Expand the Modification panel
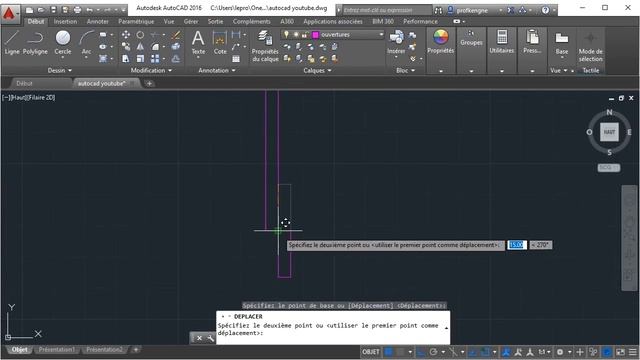The image size is (640, 360). (151, 70)
